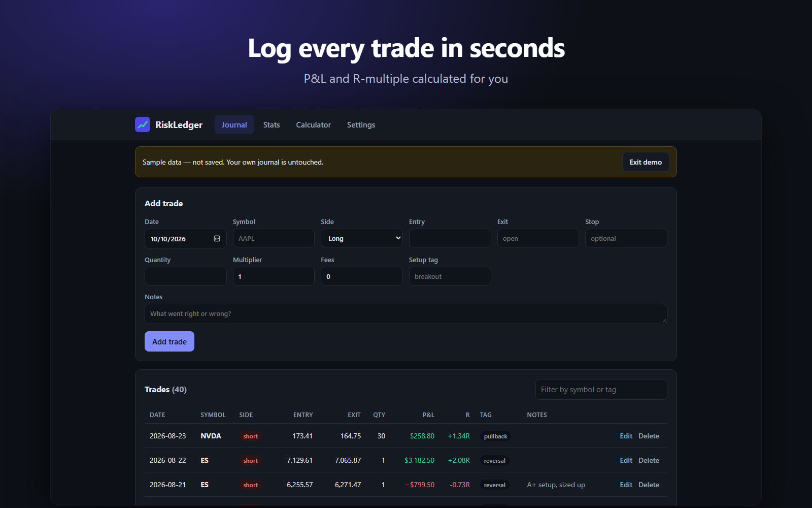
Task: Click the RiskLedger chart logo icon
Action: 143,124
